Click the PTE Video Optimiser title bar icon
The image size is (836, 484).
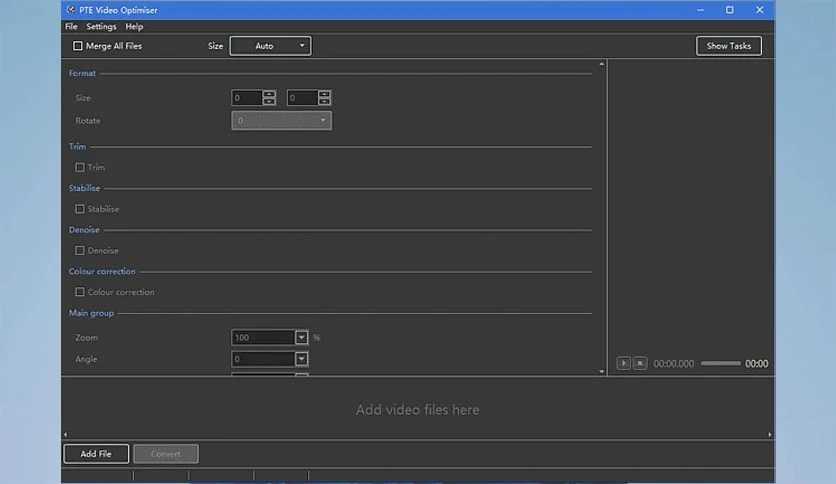(x=70, y=10)
